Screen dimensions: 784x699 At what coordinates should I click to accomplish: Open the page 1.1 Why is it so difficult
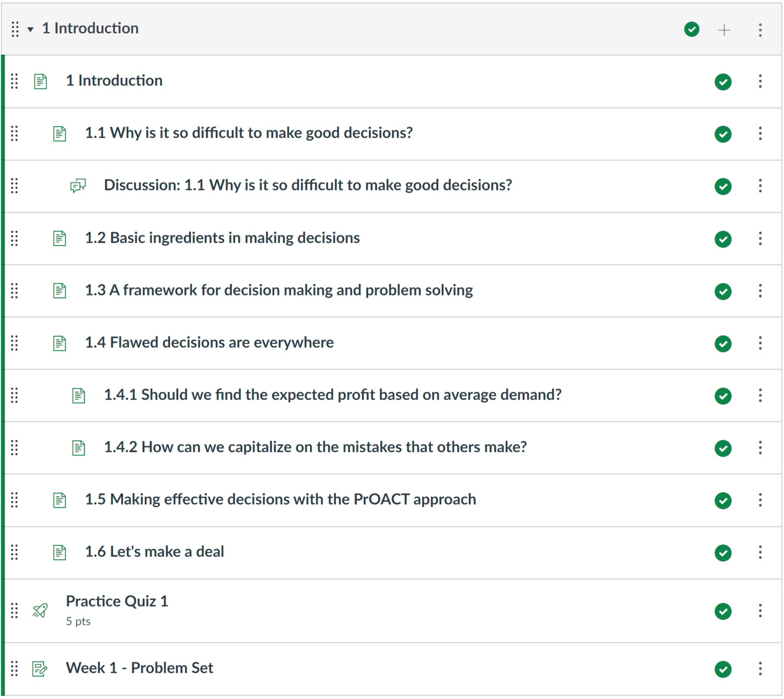point(249,133)
